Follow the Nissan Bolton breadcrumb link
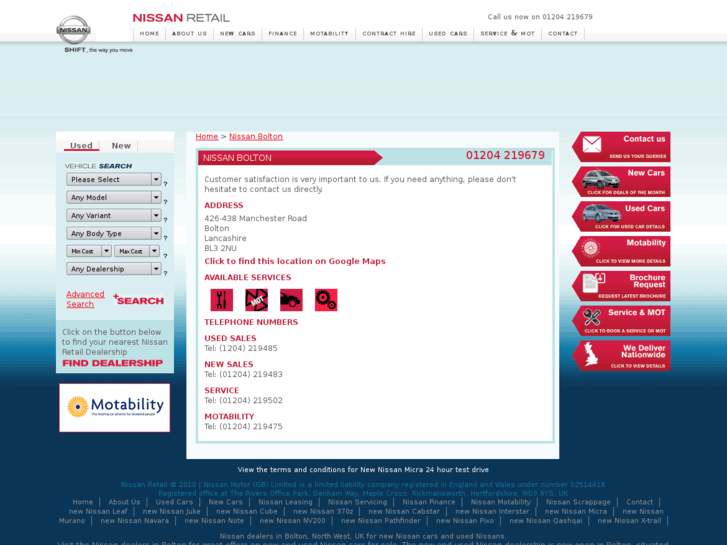 pyautogui.click(x=256, y=136)
